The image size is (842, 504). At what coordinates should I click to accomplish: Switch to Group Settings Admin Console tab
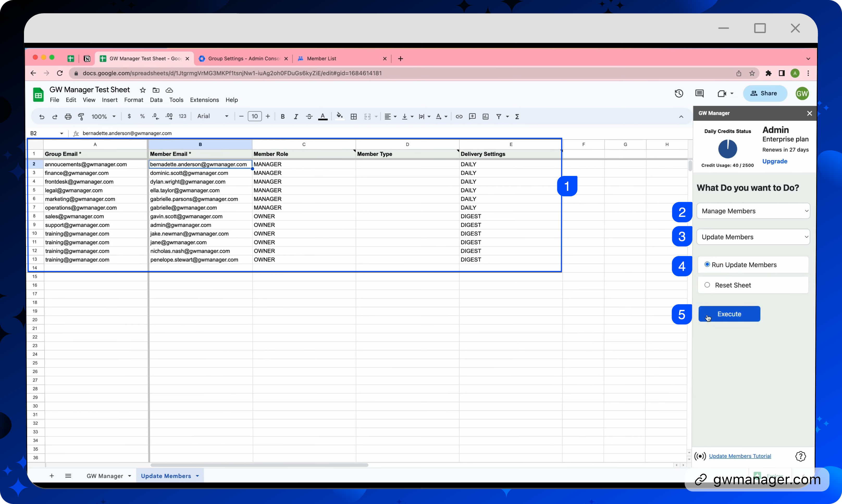(243, 58)
